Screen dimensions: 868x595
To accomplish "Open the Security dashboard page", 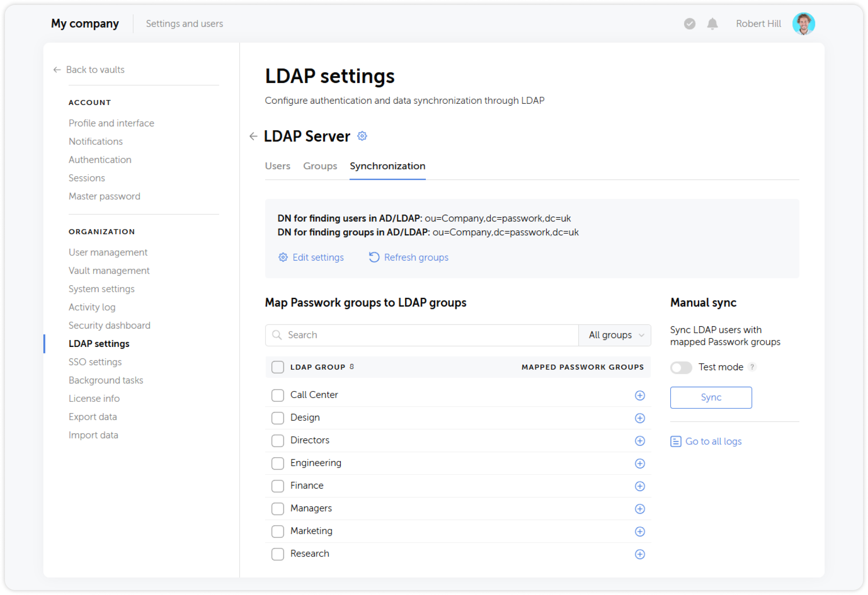I will click(x=110, y=325).
